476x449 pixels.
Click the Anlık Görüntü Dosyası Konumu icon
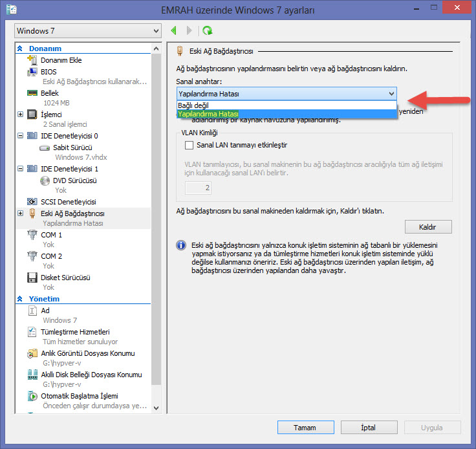(x=32, y=353)
